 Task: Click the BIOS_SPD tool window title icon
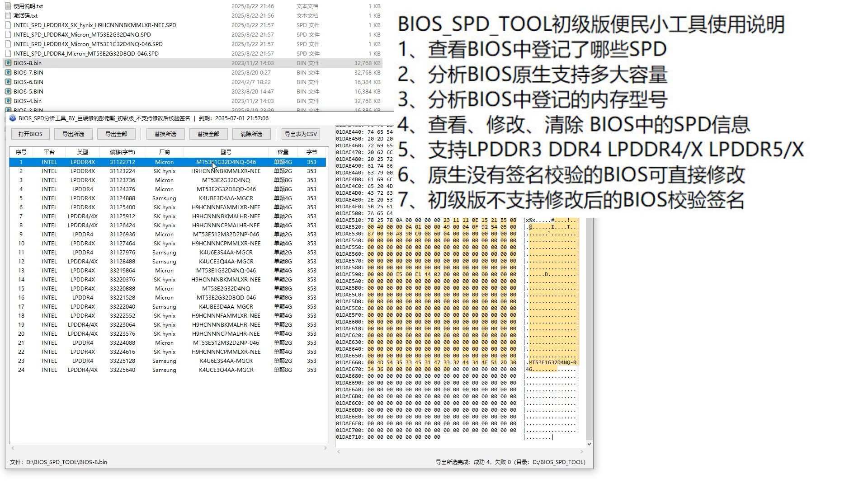13,118
